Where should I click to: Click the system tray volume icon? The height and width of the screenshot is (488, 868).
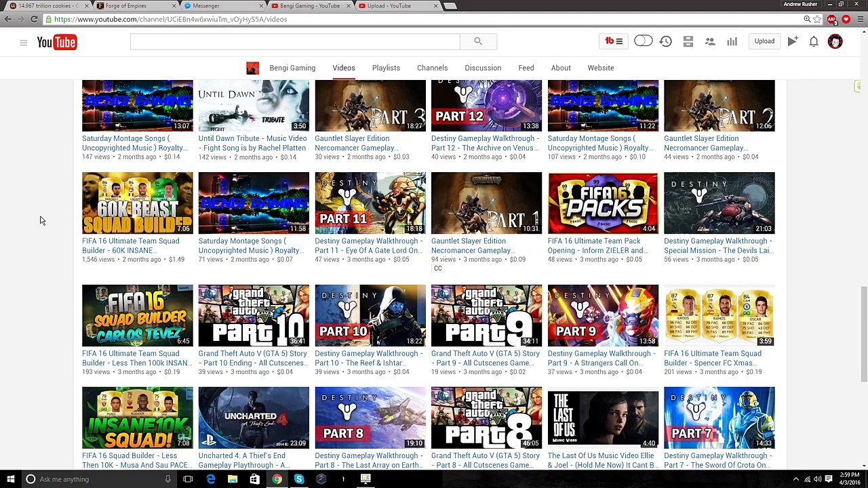[x=817, y=479]
